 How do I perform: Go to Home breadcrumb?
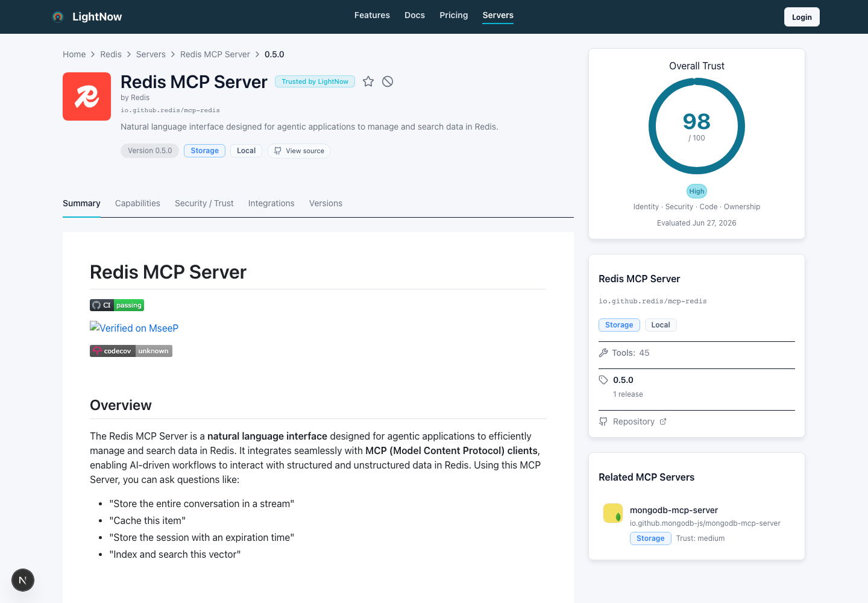click(74, 54)
